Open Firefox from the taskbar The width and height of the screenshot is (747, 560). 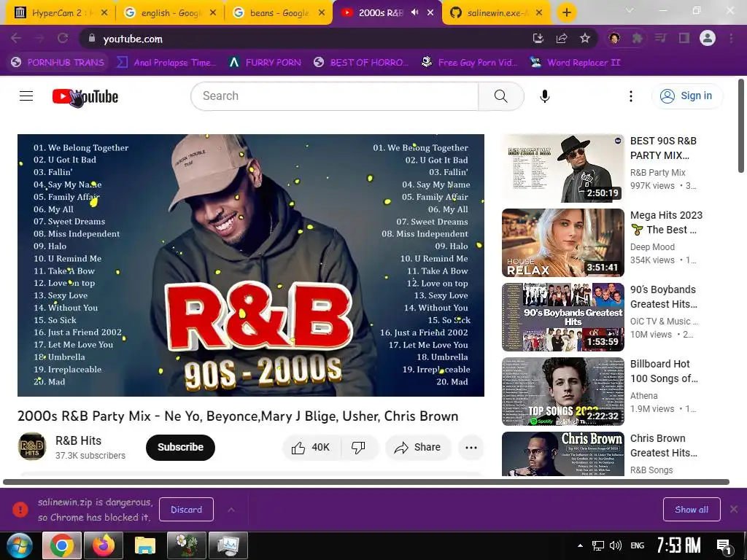pos(104,545)
